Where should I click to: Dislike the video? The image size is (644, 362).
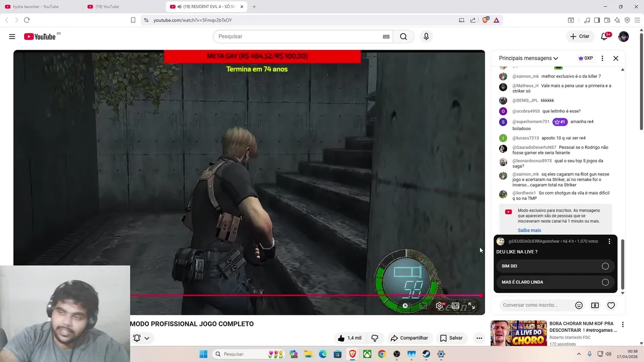374,338
